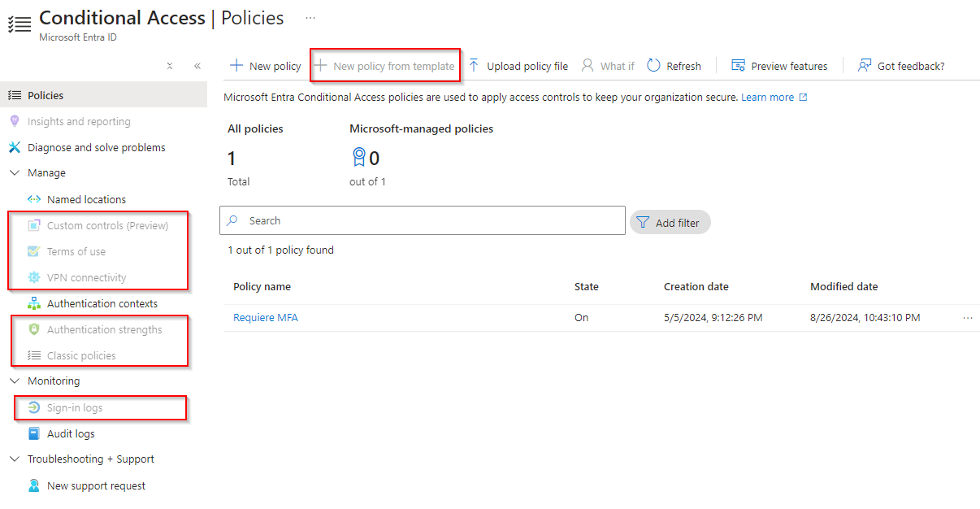The height and width of the screenshot is (509, 980).
Task: Click modified date '8/26/2024, 10:43:10 PM'
Action: click(x=865, y=318)
